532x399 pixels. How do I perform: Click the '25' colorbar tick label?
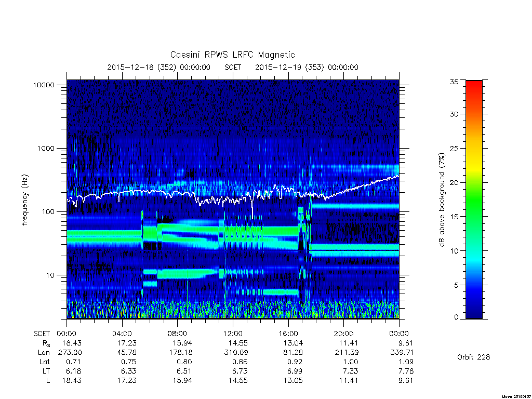point(454,149)
